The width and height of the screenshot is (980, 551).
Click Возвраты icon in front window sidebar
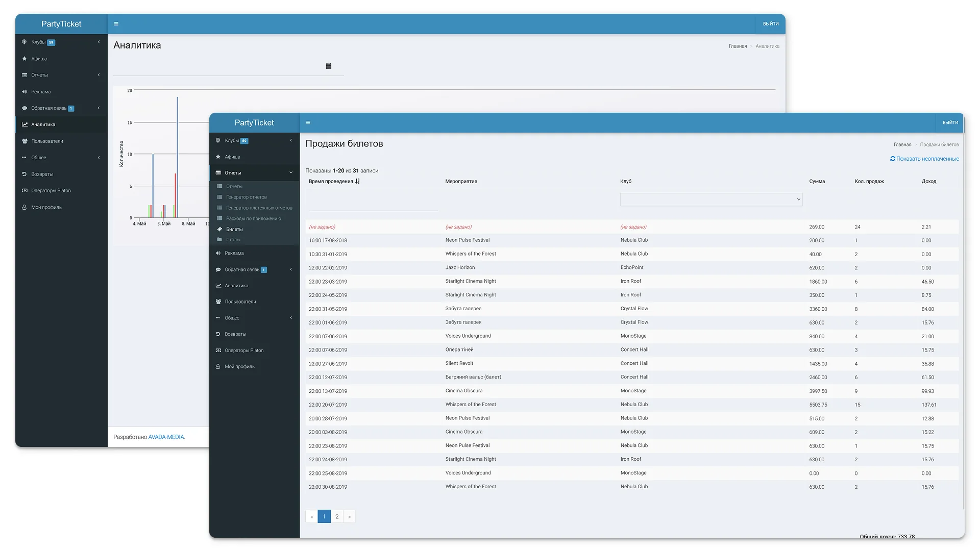click(218, 334)
